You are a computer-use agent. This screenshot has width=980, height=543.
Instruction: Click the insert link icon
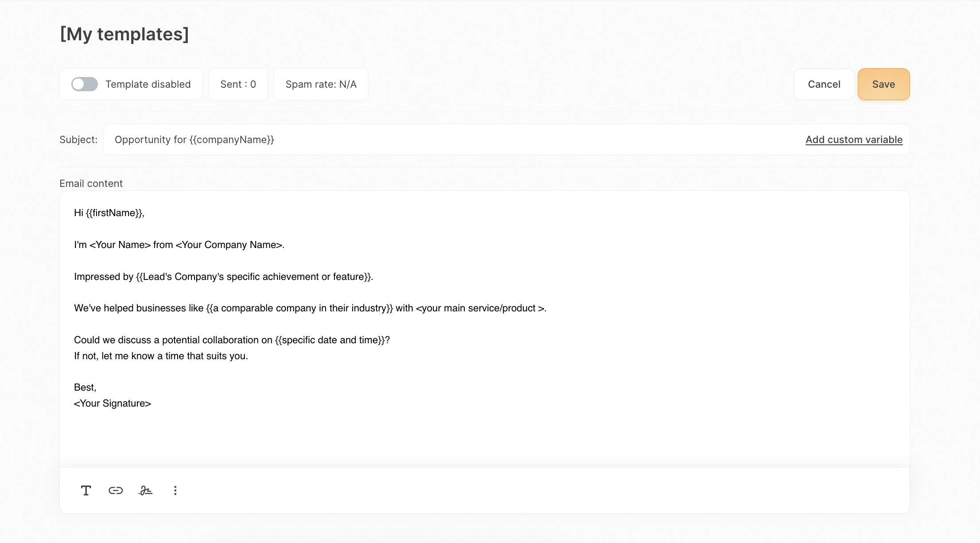tap(116, 490)
